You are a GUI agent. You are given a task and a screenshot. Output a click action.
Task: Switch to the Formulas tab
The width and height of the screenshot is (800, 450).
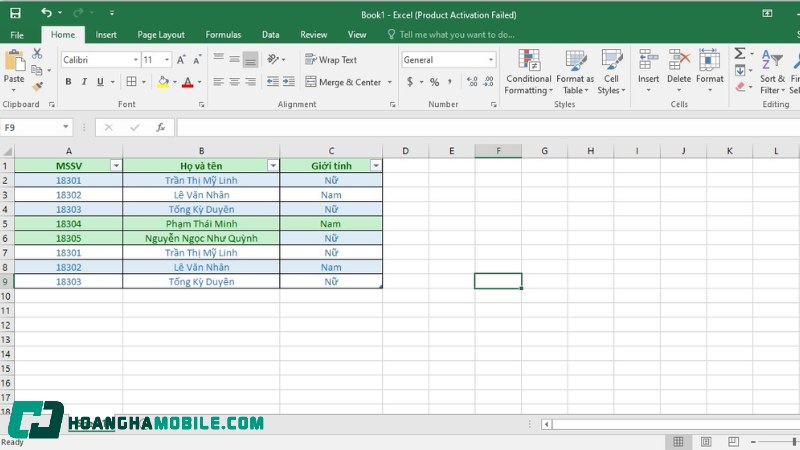click(223, 35)
